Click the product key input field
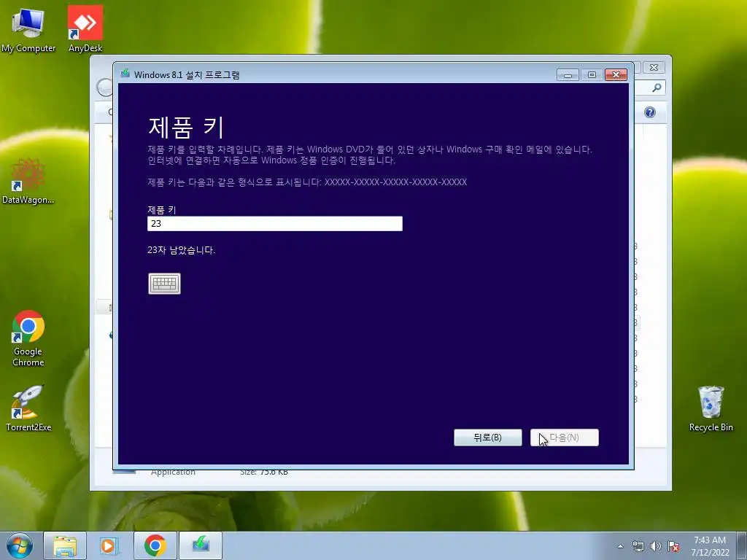747x560 pixels. (275, 223)
